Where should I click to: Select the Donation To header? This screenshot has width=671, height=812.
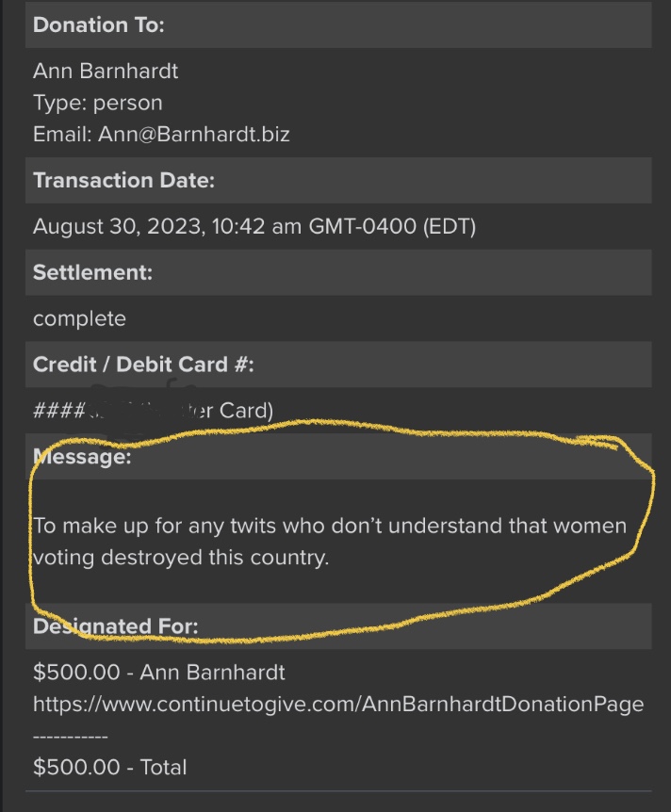click(x=338, y=24)
